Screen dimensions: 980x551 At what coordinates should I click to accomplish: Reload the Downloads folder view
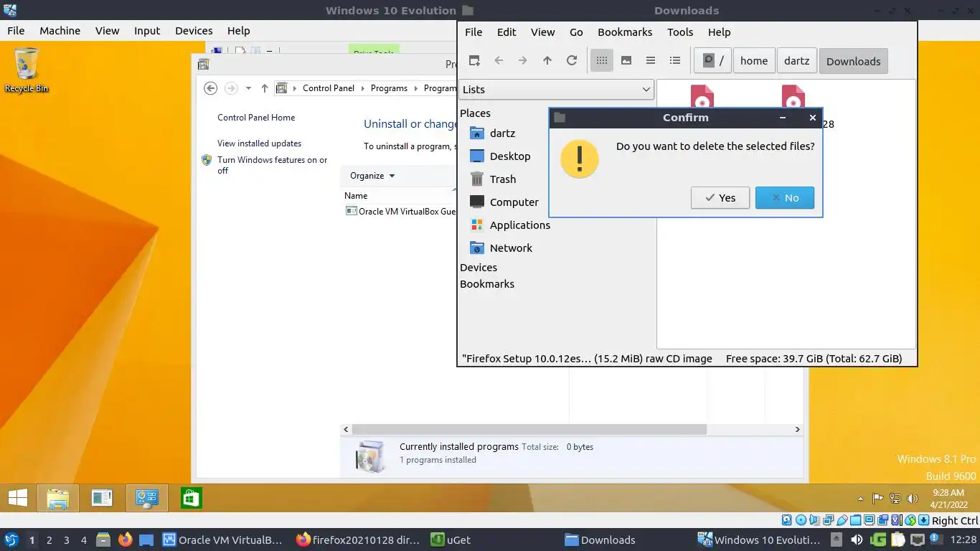click(572, 61)
